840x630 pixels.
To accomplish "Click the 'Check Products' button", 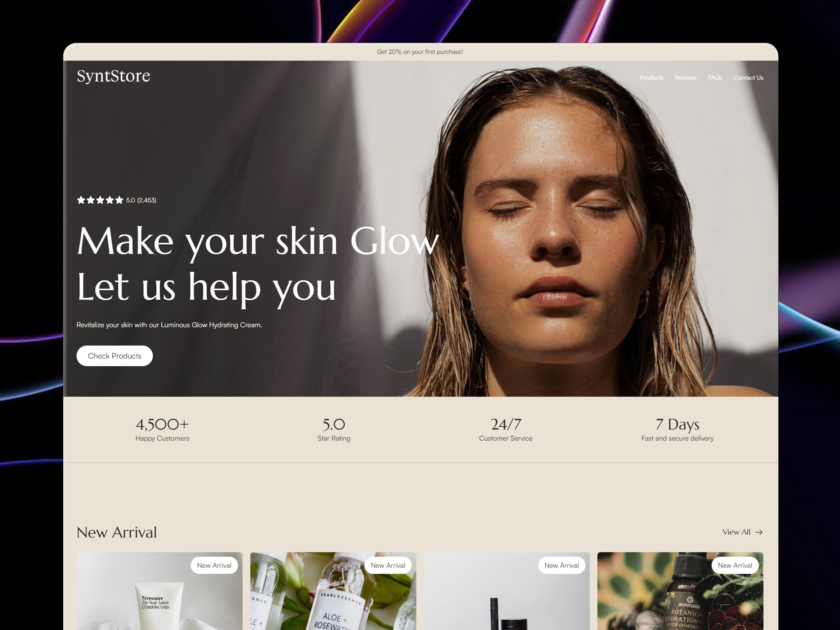I will tap(114, 356).
